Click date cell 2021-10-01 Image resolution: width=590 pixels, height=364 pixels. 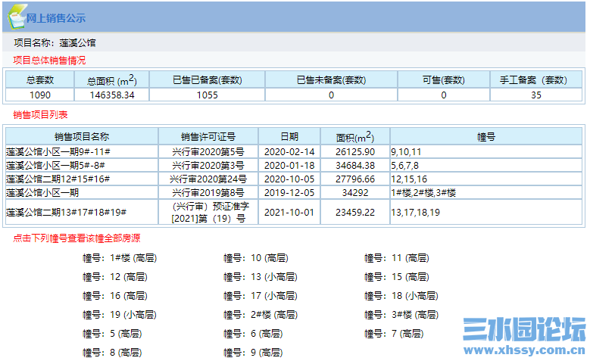point(289,212)
